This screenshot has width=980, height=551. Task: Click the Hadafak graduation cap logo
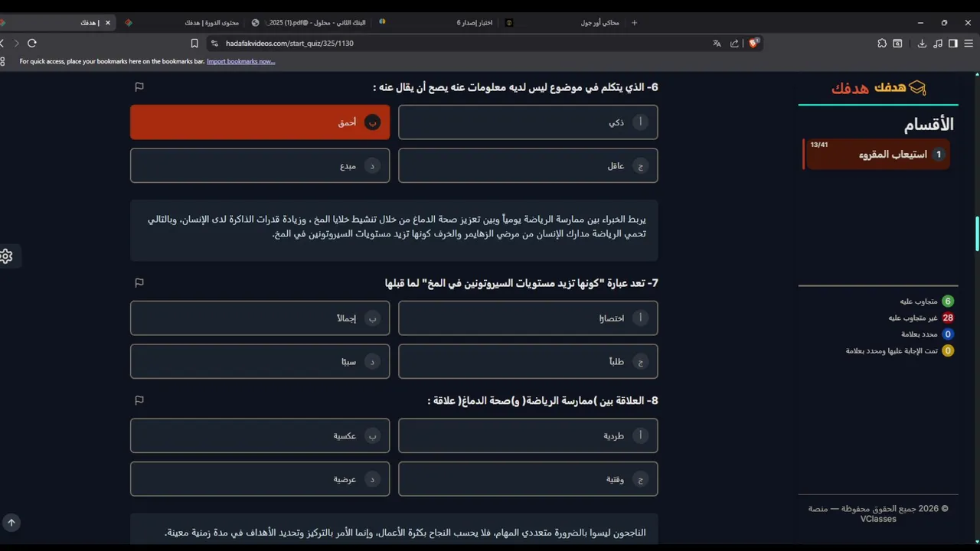(917, 88)
